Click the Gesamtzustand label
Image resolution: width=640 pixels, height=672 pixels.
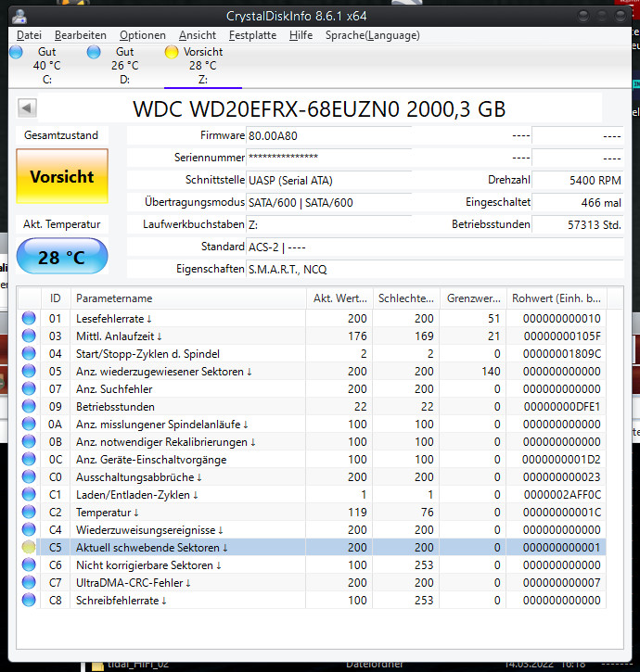point(61,135)
